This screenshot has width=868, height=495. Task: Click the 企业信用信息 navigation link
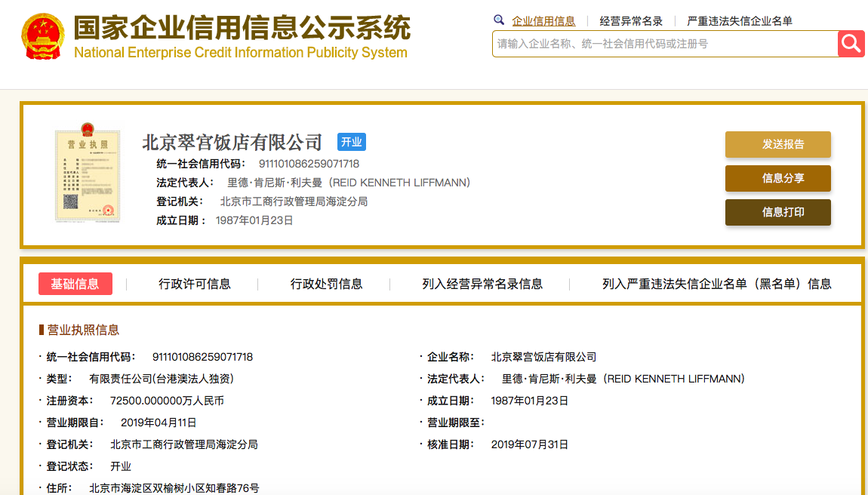click(545, 20)
